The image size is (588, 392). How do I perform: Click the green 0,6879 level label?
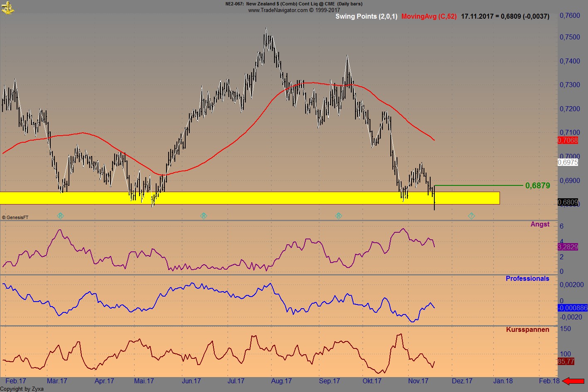[x=538, y=185]
